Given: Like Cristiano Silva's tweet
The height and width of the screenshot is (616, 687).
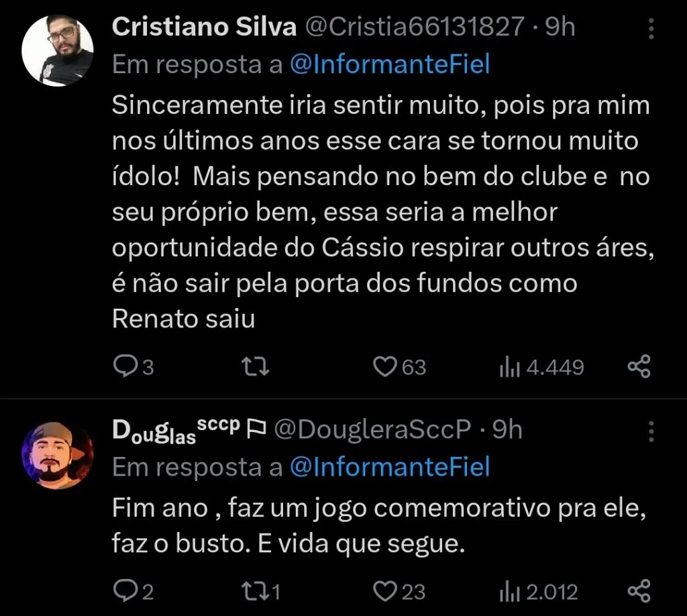Looking at the screenshot, I should pos(384,366).
